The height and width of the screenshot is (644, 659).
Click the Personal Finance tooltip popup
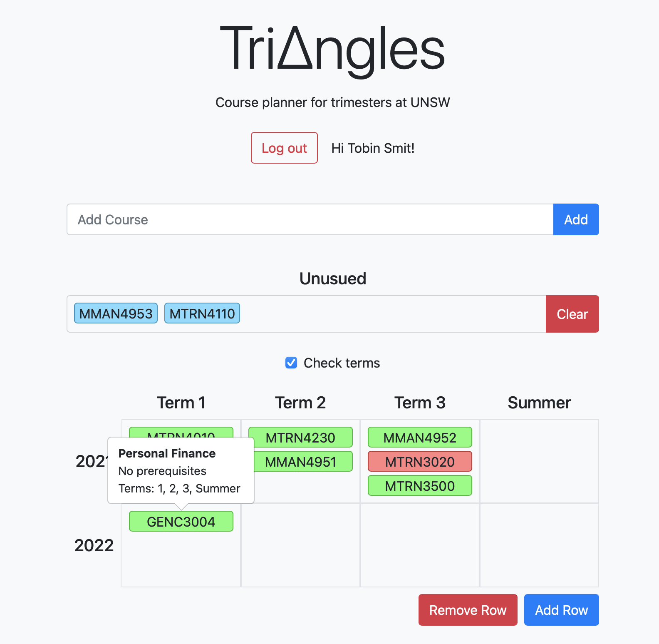(x=181, y=470)
